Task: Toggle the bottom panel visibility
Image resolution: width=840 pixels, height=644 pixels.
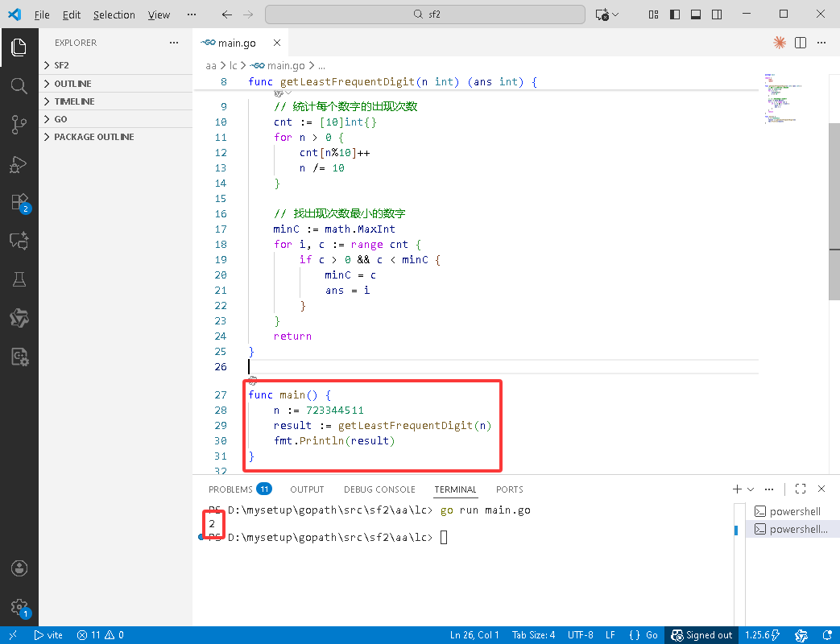Action: click(x=696, y=14)
